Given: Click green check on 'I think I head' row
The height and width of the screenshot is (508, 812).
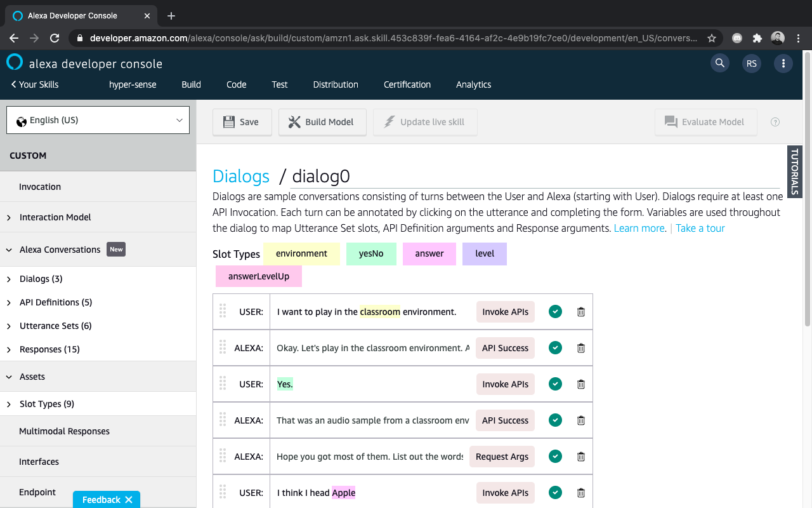Looking at the screenshot, I should 555,493.
